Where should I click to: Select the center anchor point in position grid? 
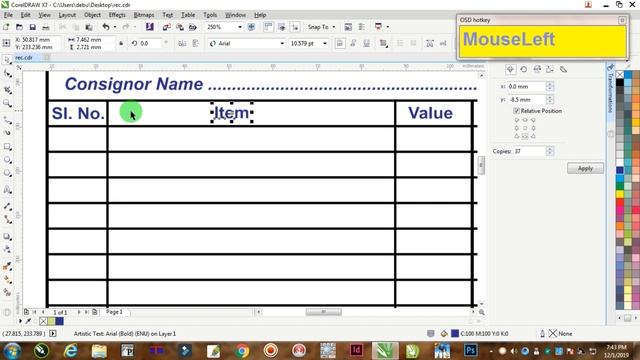tap(525, 128)
